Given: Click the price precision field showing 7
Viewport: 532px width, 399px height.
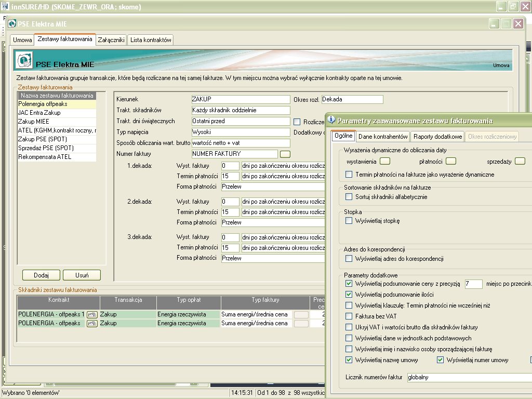Looking at the screenshot, I should (474, 284).
